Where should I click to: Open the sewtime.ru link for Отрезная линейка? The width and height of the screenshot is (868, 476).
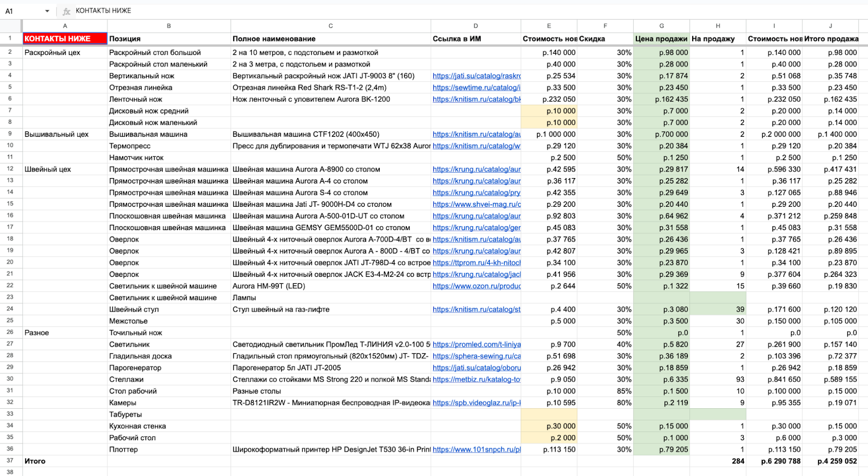click(x=476, y=87)
